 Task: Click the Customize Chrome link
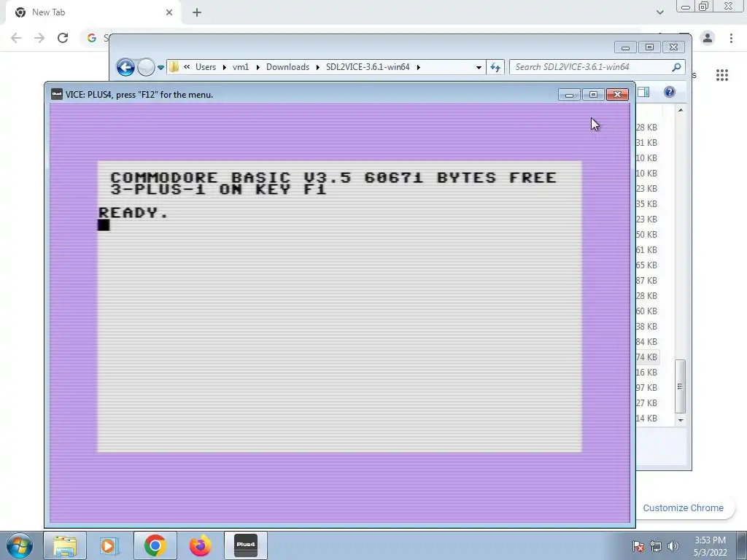683,507
